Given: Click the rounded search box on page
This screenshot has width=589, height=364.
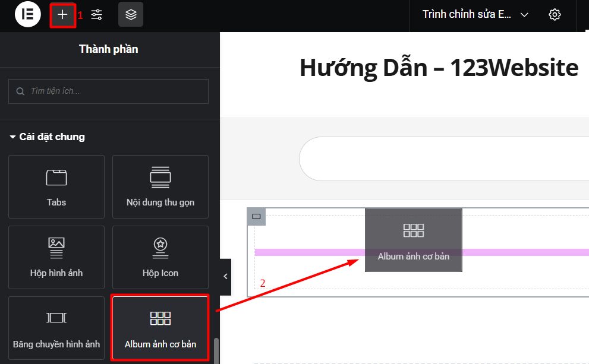Looking at the screenshot, I should [444, 159].
